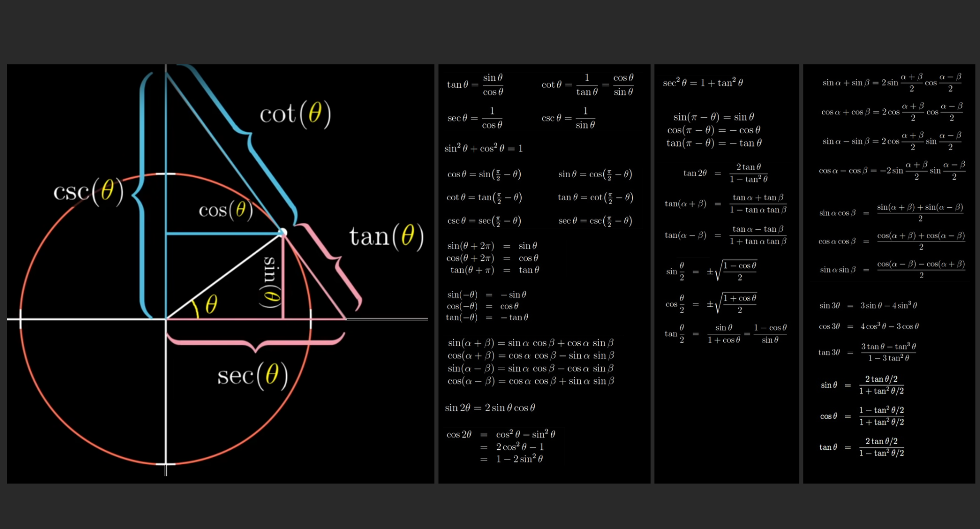The height and width of the screenshot is (529, 980).
Task: Click the rotated sin(θ) label
Action: coord(269,282)
